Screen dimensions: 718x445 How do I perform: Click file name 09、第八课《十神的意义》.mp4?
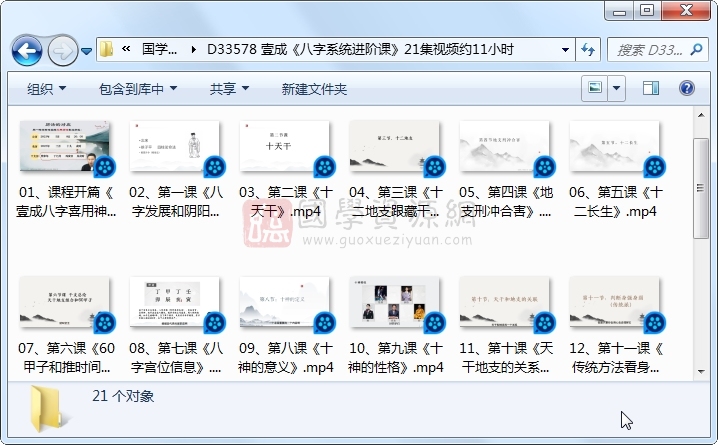pos(286,358)
